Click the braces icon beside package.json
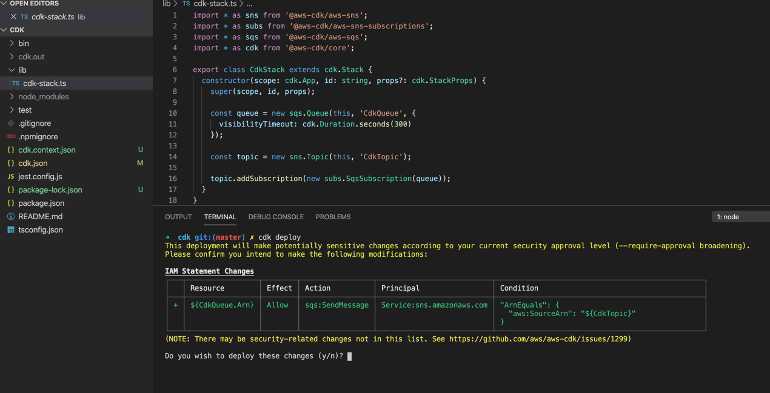770x393 pixels. click(11, 203)
